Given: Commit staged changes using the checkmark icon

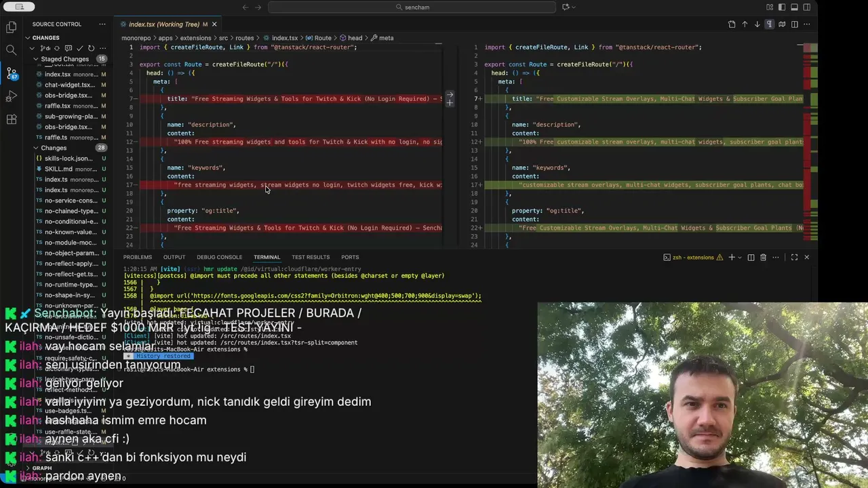Looking at the screenshot, I should pos(80,48).
